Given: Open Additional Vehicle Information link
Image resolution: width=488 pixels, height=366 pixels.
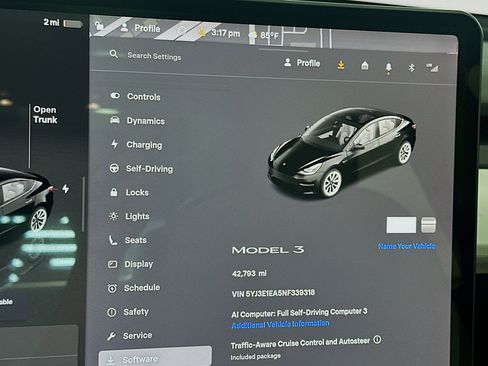Looking at the screenshot, I should tap(280, 324).
